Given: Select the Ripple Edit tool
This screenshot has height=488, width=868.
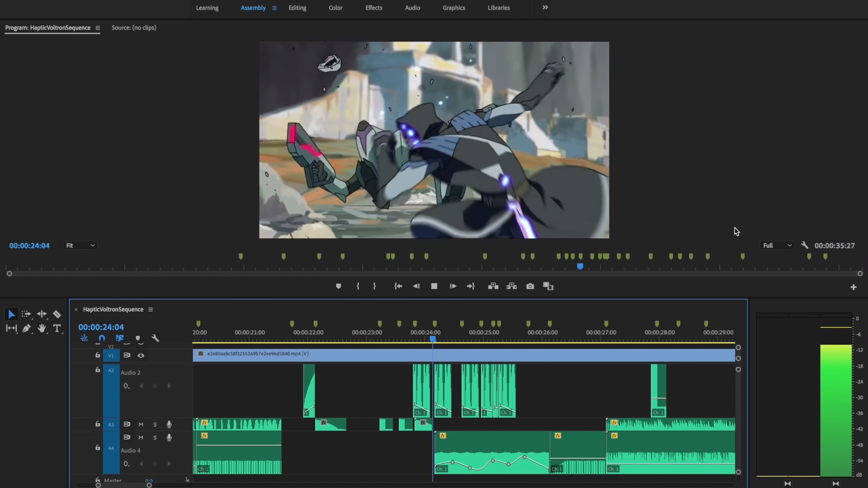Looking at the screenshot, I should coord(42,314).
